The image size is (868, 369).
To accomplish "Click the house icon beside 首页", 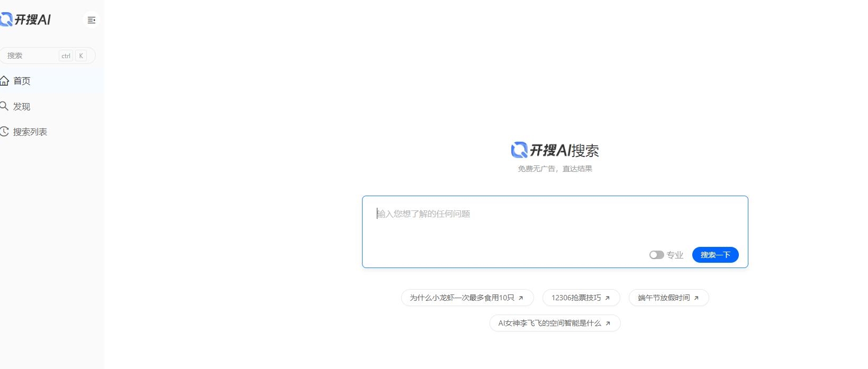I will pyautogui.click(x=4, y=81).
